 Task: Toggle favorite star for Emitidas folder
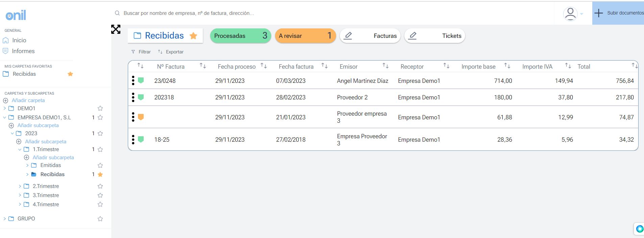tap(100, 165)
